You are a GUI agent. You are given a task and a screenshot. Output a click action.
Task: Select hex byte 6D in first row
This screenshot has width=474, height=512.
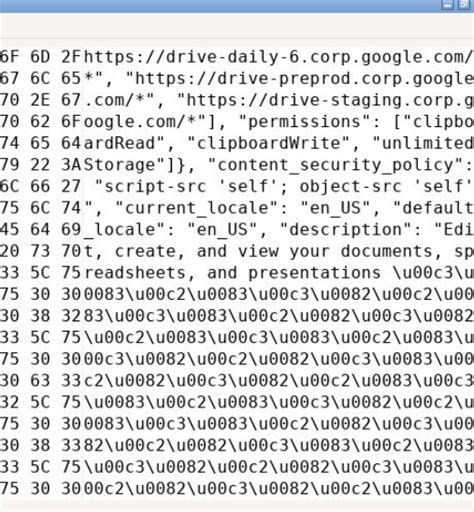click(40, 57)
